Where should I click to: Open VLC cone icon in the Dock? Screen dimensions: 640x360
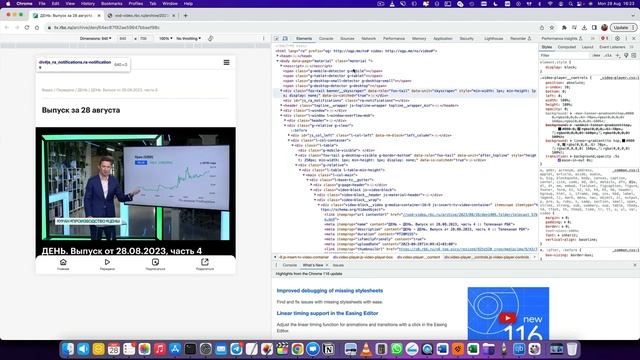[366, 349]
